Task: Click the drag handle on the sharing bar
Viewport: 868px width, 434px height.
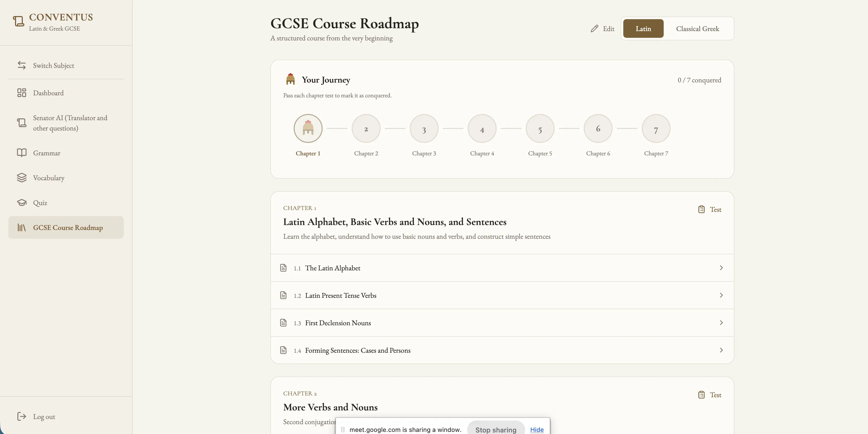Action: [x=343, y=430]
